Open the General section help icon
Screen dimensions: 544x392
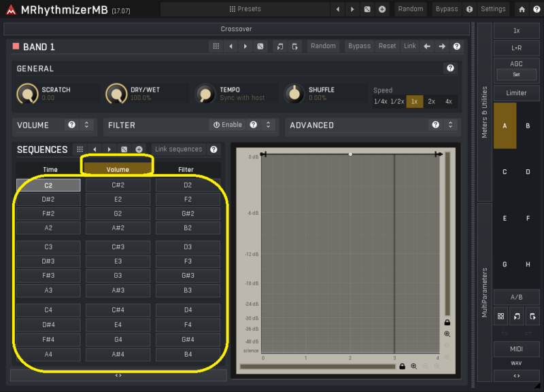coord(450,69)
